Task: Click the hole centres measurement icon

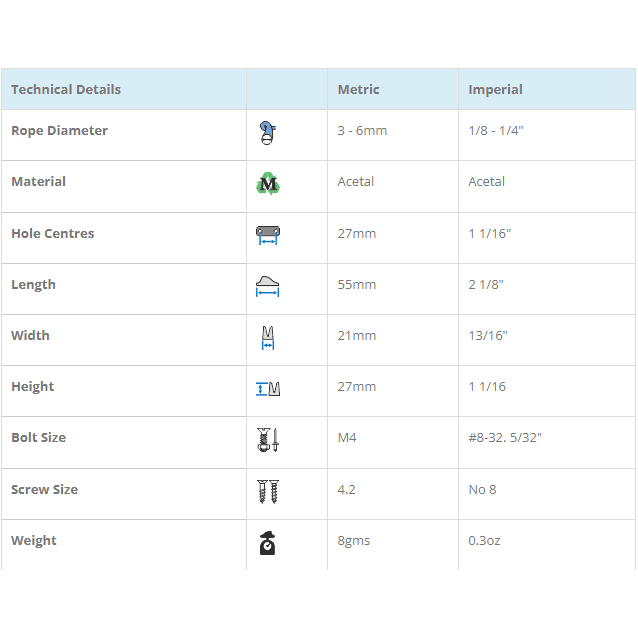Action: [x=267, y=235]
